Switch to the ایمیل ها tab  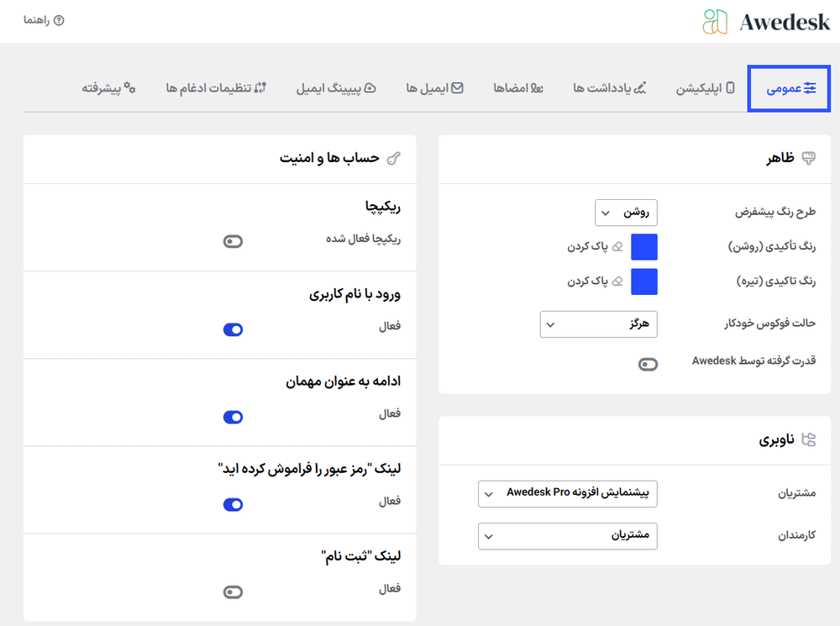tap(434, 87)
